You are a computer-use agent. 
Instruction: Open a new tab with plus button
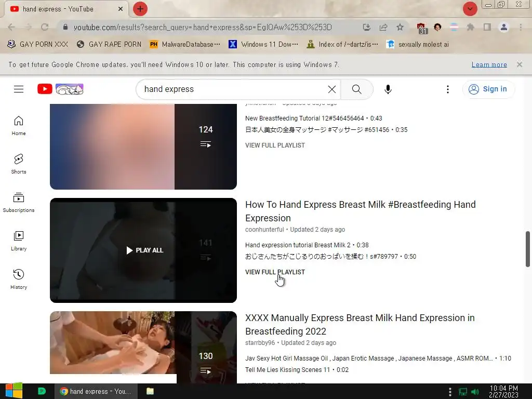pyautogui.click(x=140, y=9)
